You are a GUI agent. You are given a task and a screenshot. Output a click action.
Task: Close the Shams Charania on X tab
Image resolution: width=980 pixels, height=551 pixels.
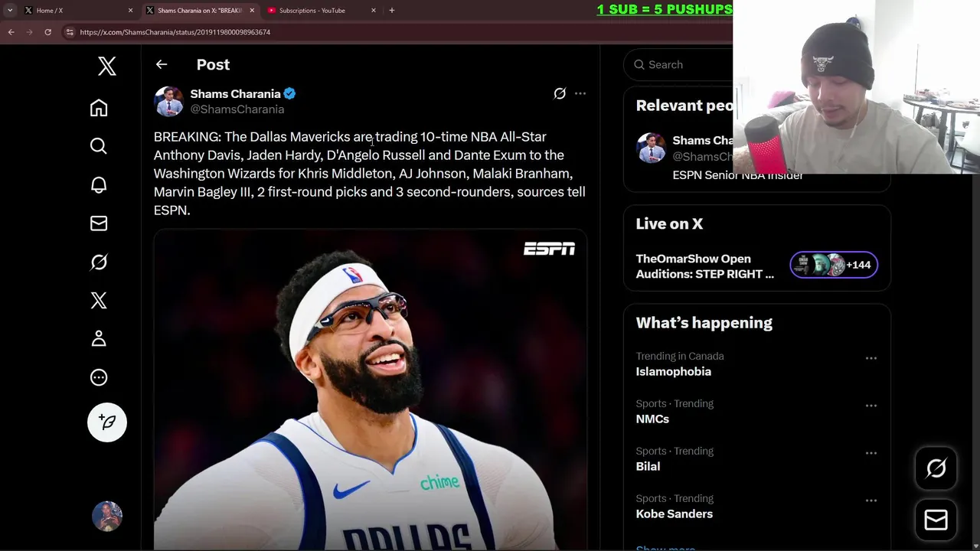(252, 10)
